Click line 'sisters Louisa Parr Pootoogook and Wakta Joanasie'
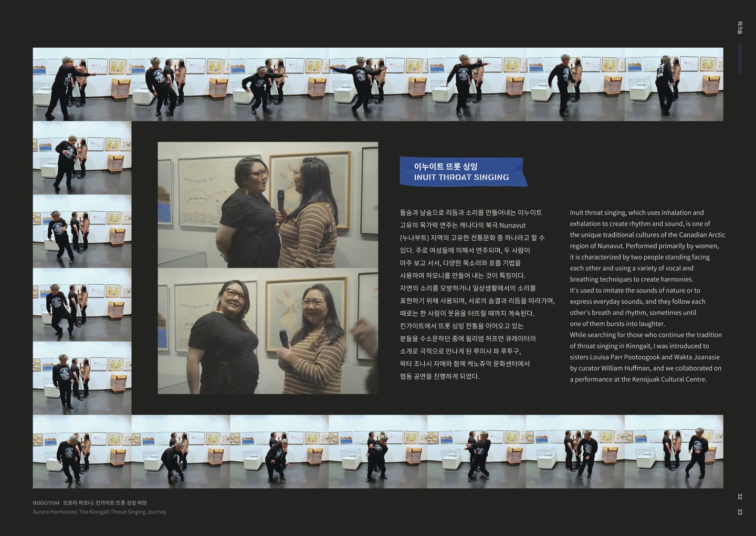 click(x=645, y=357)
